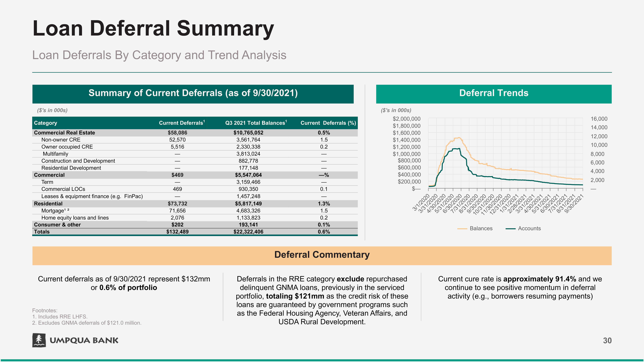Click footnote 2 about GNMA deferrals
Viewport: 644px width, 362px height.
pos(87,323)
